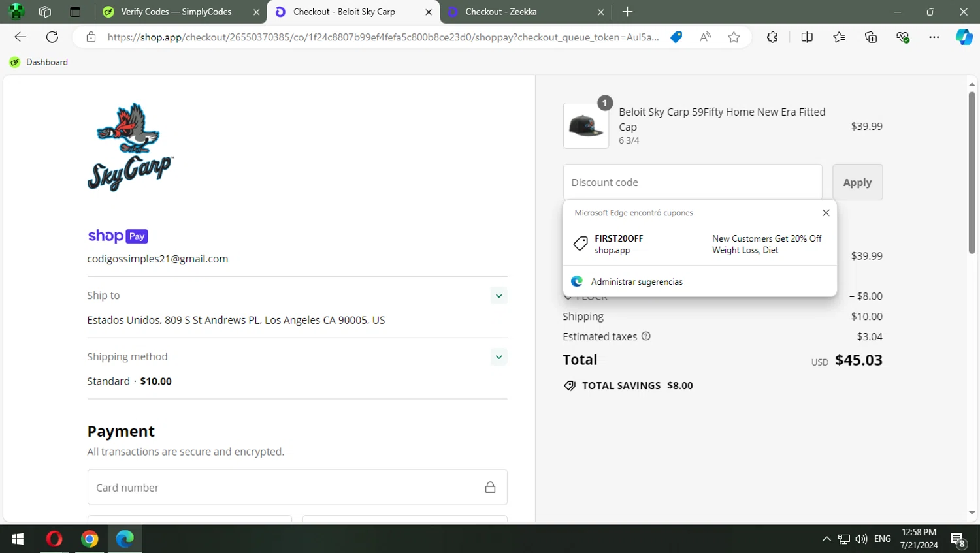Open the workspaces icon
This screenshot has height=553, width=980.
(x=45, y=12)
